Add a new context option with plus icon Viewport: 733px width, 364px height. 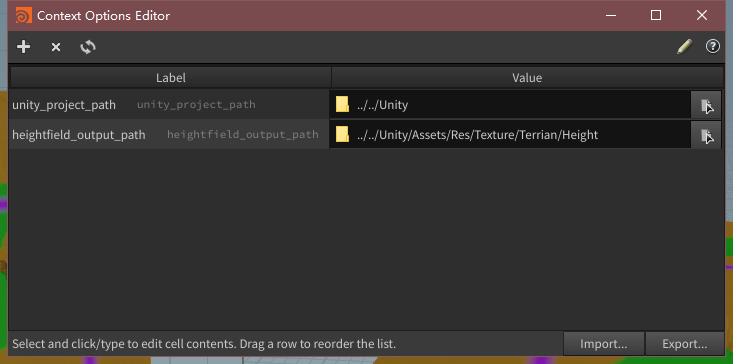click(x=23, y=47)
